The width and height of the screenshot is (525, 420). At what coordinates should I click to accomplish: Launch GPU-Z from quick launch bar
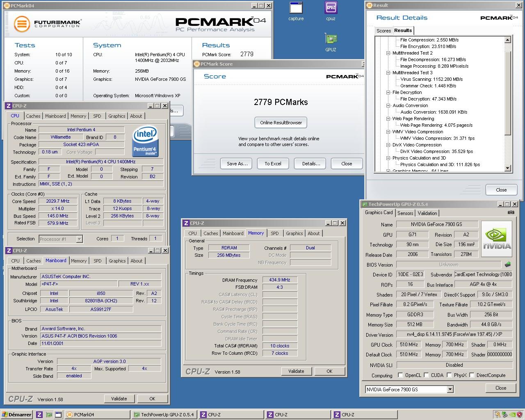coord(49,415)
